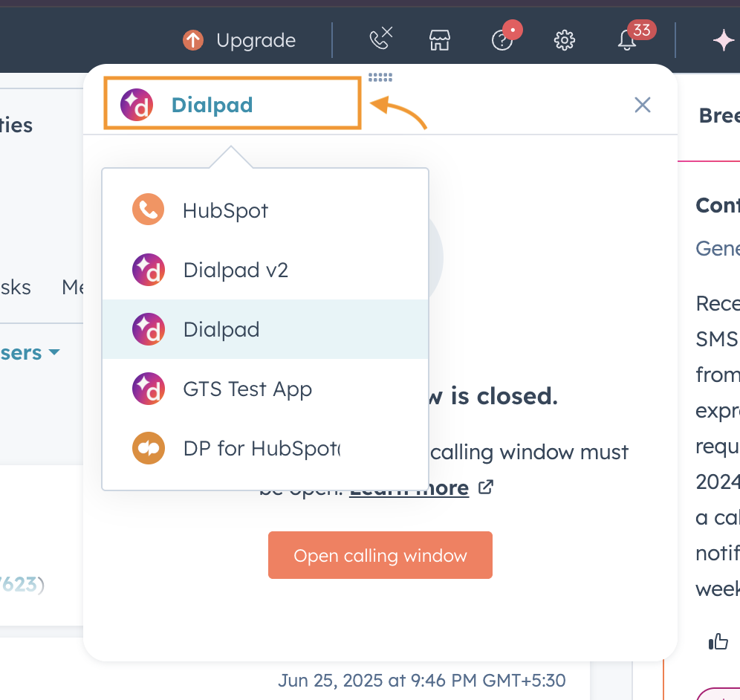
Task: Open the Dialpad provider dropdown header
Action: point(233,103)
